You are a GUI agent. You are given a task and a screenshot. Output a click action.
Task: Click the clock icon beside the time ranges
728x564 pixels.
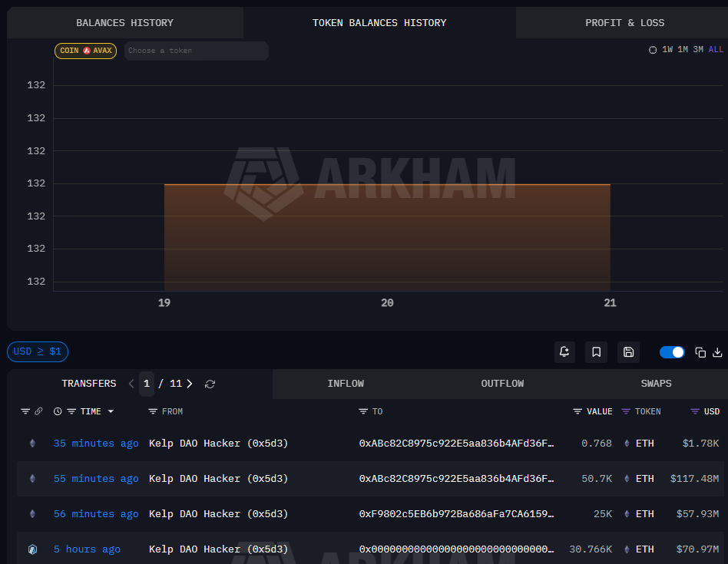coord(653,49)
